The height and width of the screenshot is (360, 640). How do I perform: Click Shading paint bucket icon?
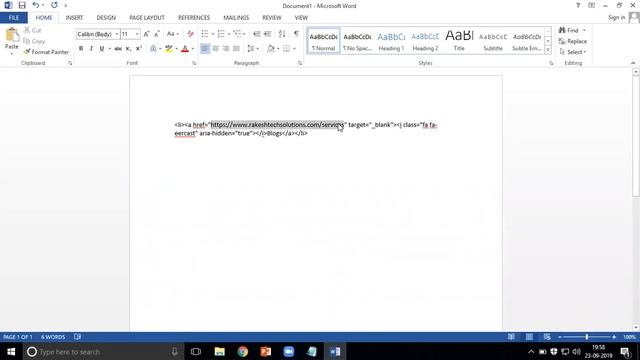271,49
